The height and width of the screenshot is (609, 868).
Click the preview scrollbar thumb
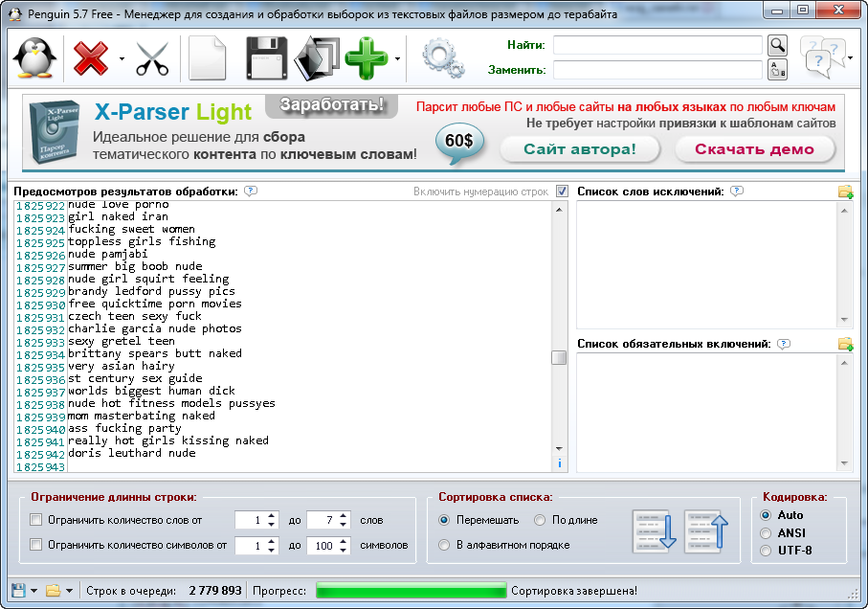point(559,358)
